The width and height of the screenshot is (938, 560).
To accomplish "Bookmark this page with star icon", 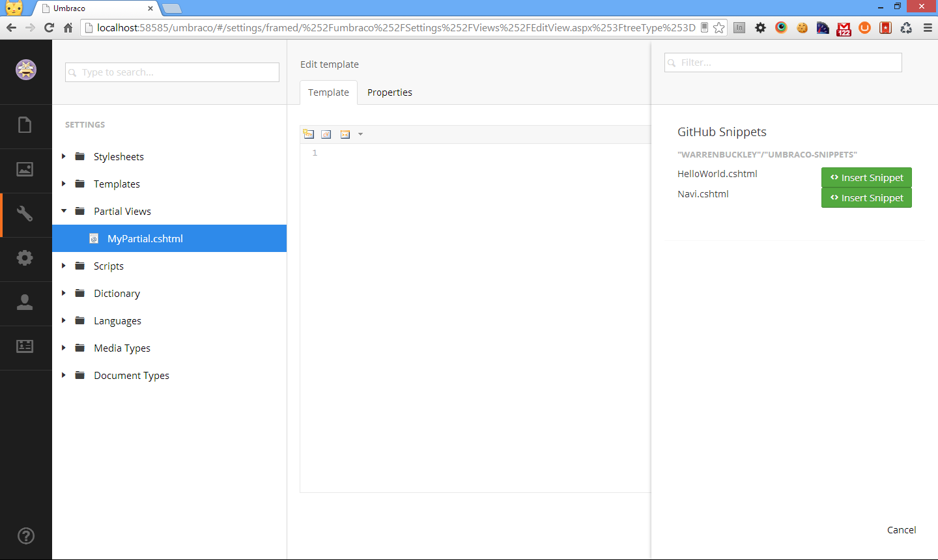I will tap(719, 27).
